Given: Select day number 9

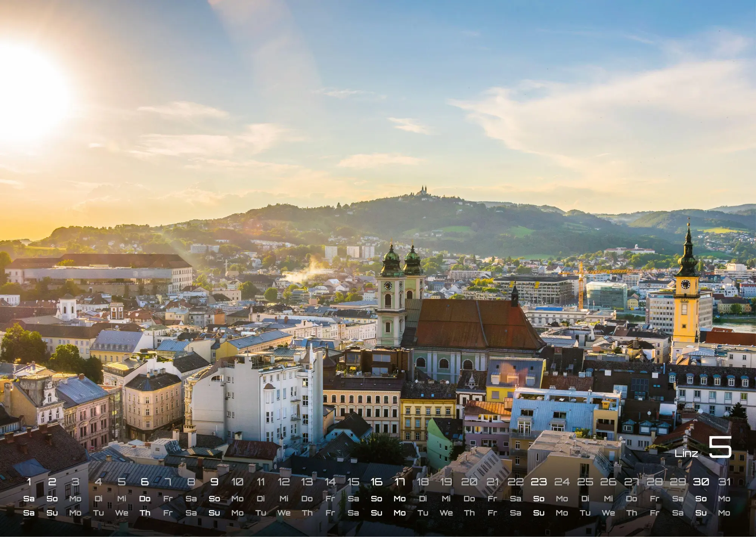Looking at the screenshot, I should pos(214,482).
